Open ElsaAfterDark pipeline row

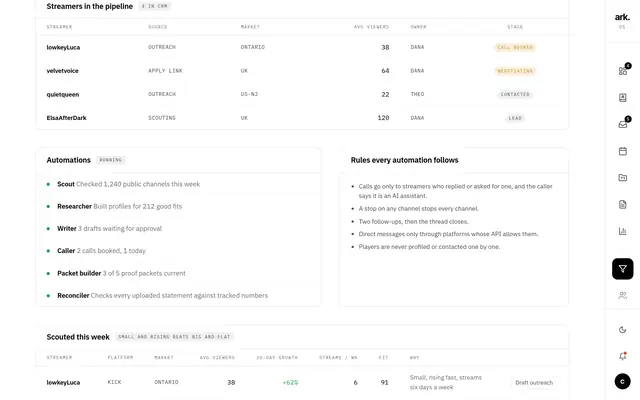coord(302,118)
